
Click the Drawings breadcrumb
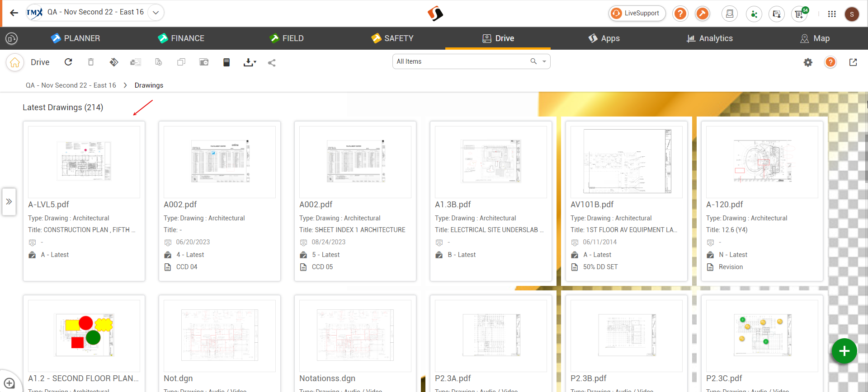[149, 85]
